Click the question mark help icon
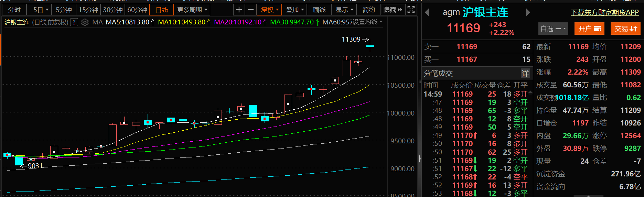The width and height of the screenshot is (644, 197). click(74, 22)
